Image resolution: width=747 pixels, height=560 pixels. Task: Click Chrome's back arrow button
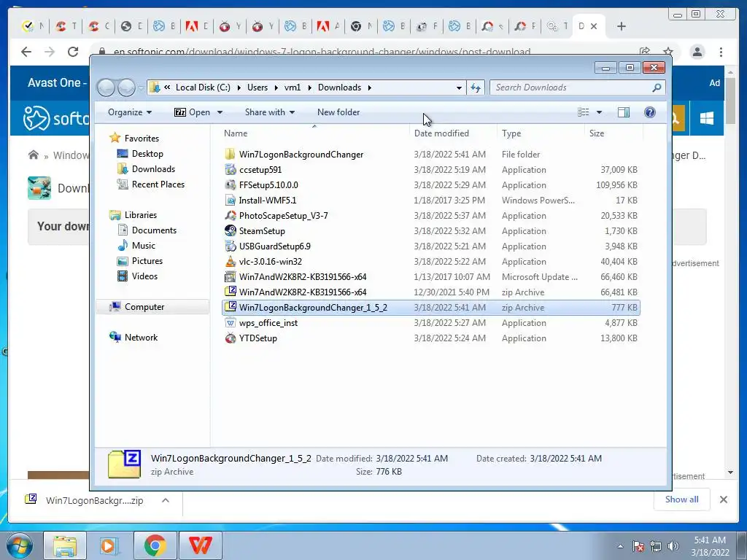click(x=26, y=52)
